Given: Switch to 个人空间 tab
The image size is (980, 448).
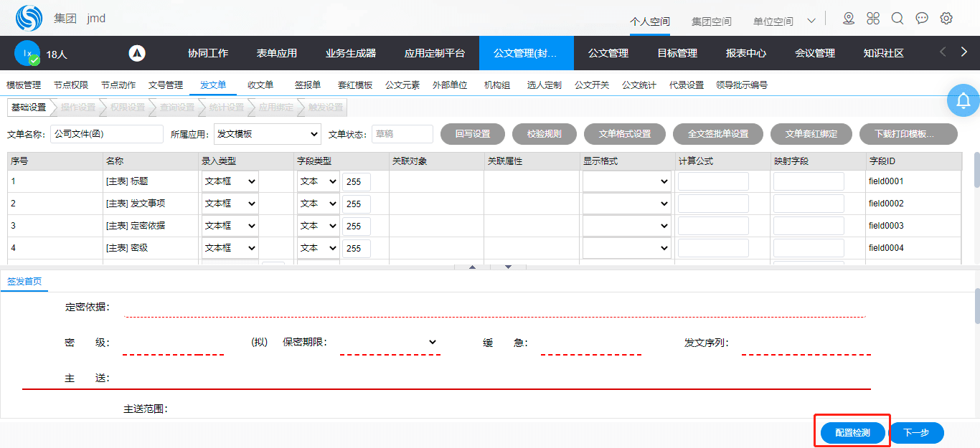Looking at the screenshot, I should (x=649, y=22).
